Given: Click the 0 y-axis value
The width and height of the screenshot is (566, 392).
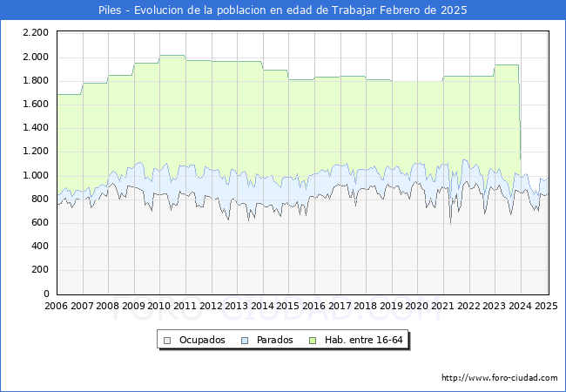Looking at the screenshot, I should pyautogui.click(x=46, y=294).
